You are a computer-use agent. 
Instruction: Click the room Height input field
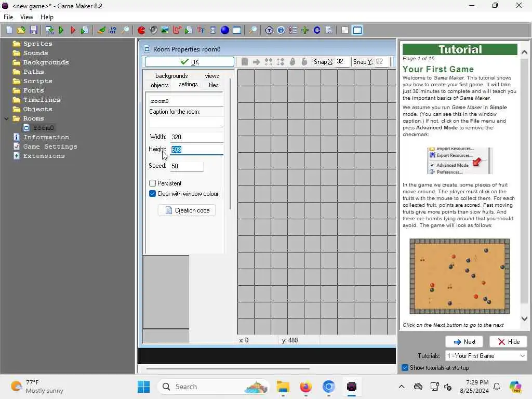(196, 149)
